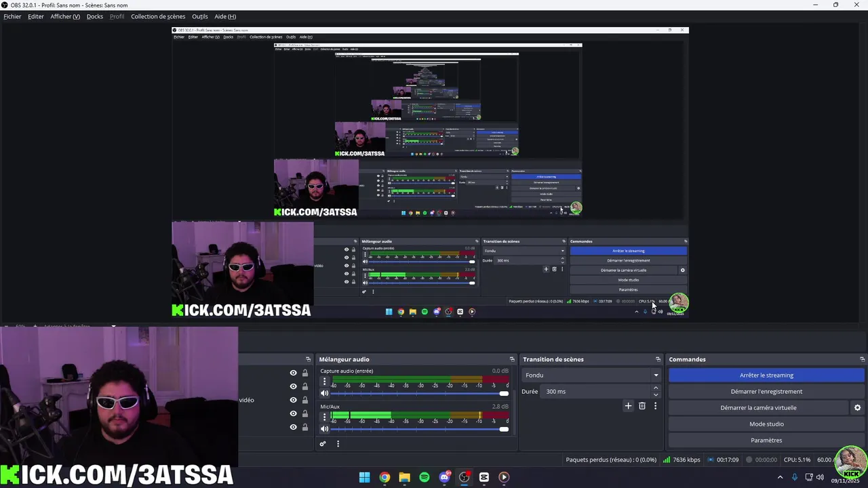Open Discord from the taskbar
Screen dimensions: 868x488
(x=444, y=477)
